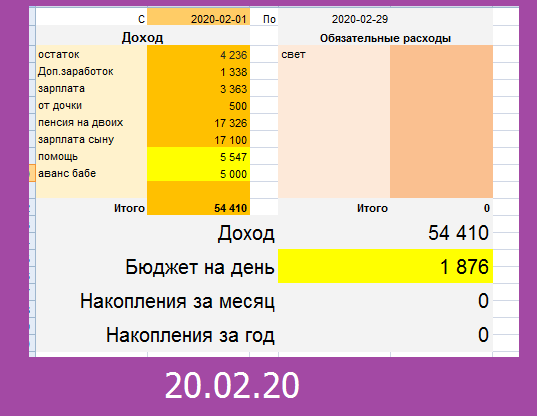
Task: Click the 'Итого' label under mandatory expenses
Action: tap(372, 208)
